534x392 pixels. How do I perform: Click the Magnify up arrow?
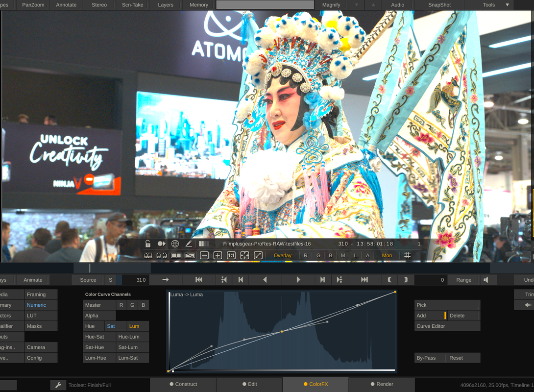[373, 5]
